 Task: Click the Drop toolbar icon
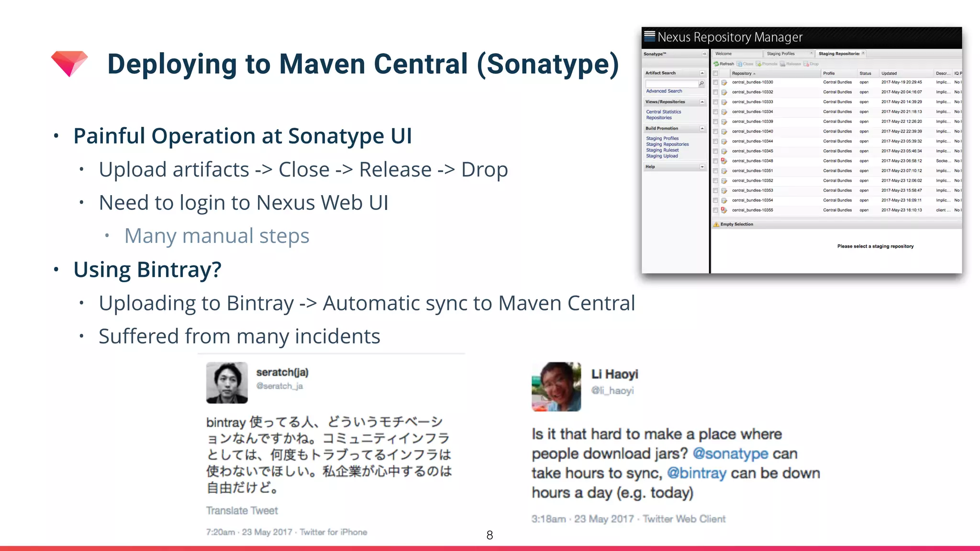(x=806, y=64)
